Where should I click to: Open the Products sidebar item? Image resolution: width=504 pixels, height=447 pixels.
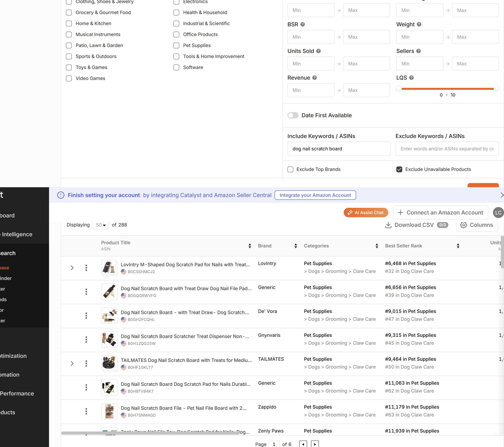(8, 412)
